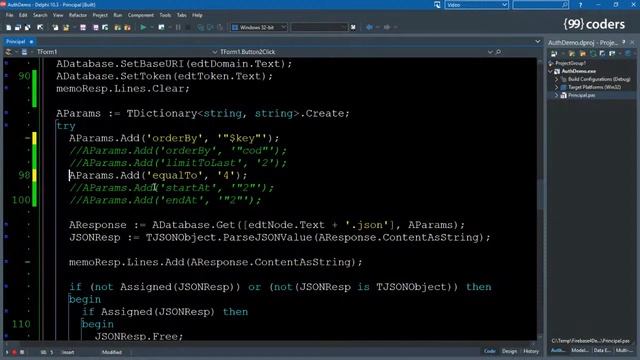Screen dimensions: 640x360
Task: Open the TForm1 class dropdown
Action: pyautogui.click(x=215, y=52)
